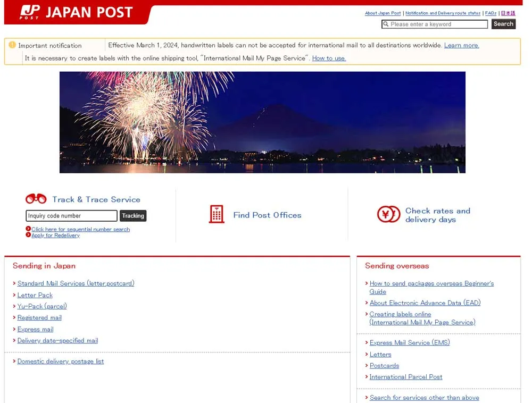Viewport: 532px width, 403px height.
Task: Open How to send packages overseas Beginner's Guide
Action: [x=431, y=288]
